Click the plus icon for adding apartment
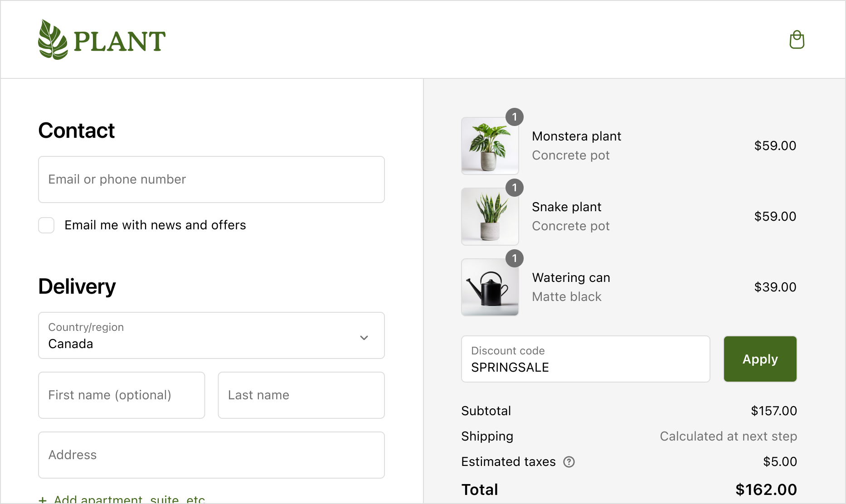The image size is (846, 504). (43, 499)
